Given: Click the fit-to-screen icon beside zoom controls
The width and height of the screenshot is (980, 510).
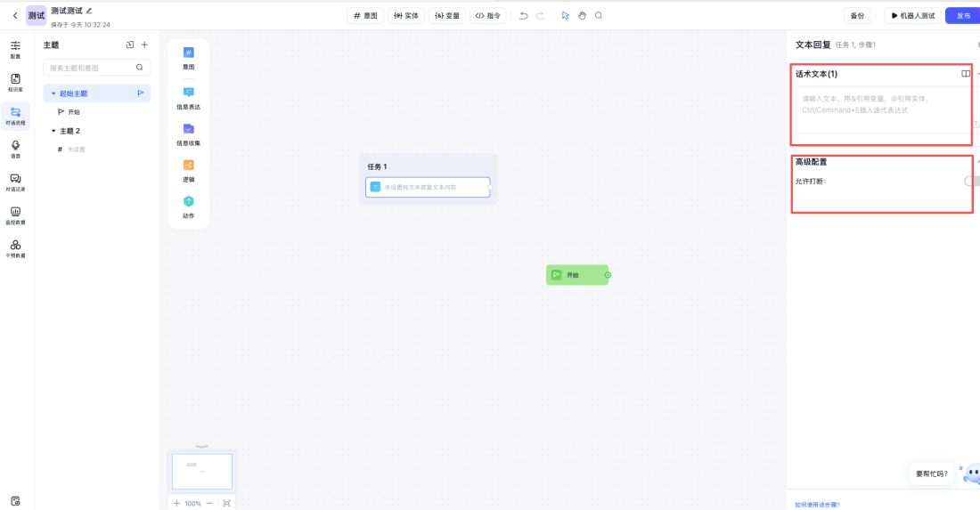Looking at the screenshot, I should pyautogui.click(x=226, y=503).
